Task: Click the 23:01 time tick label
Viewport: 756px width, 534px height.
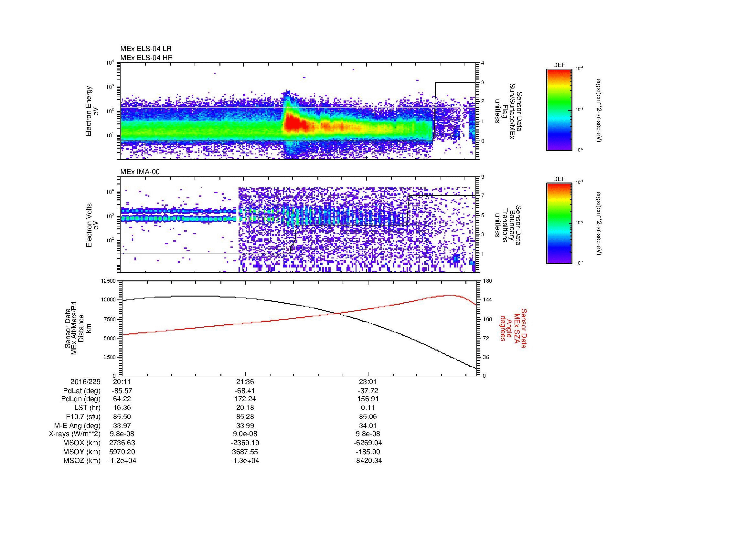Action: 368,382
